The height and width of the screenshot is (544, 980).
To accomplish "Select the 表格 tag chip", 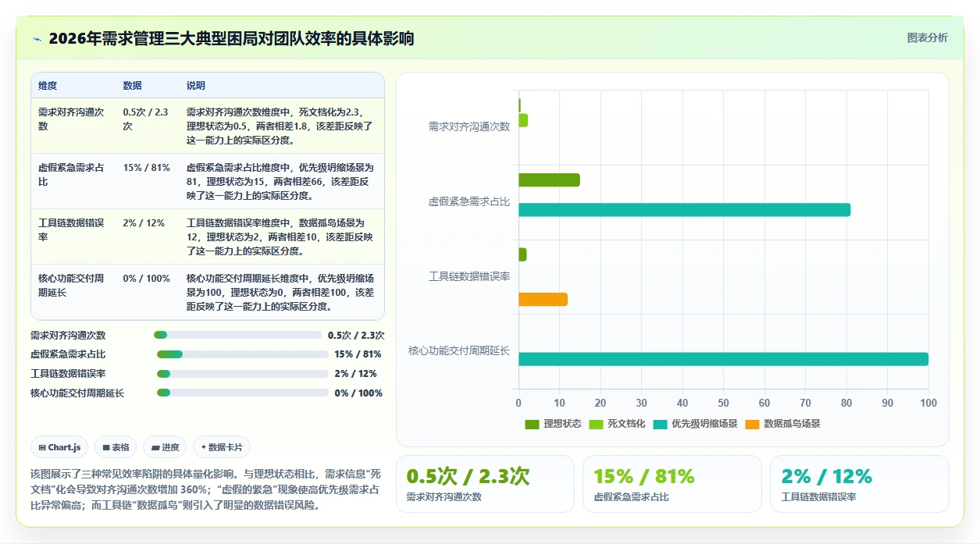I will pyautogui.click(x=116, y=447).
